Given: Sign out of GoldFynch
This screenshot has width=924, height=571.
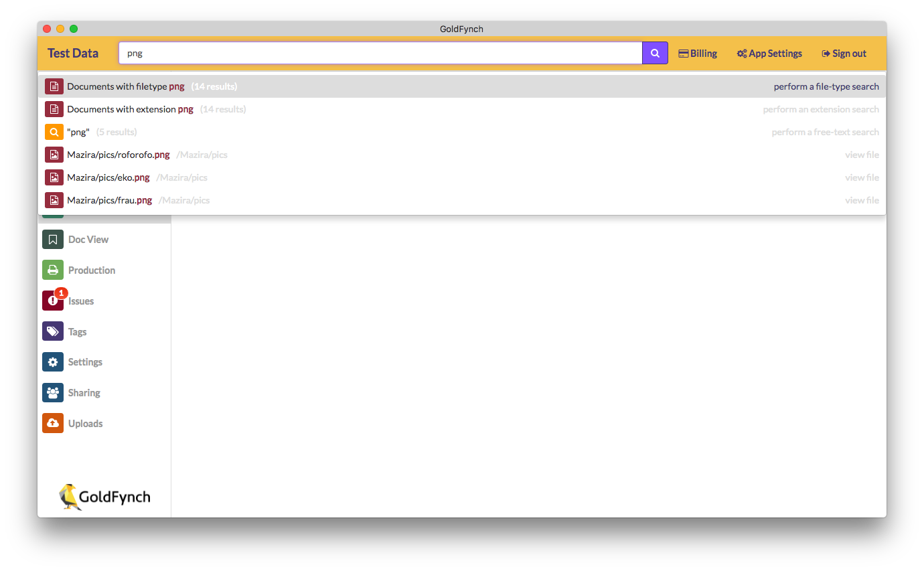Looking at the screenshot, I should point(843,53).
